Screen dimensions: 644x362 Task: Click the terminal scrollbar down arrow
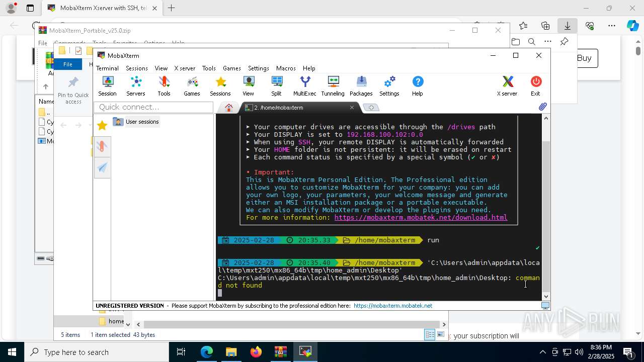click(x=546, y=297)
